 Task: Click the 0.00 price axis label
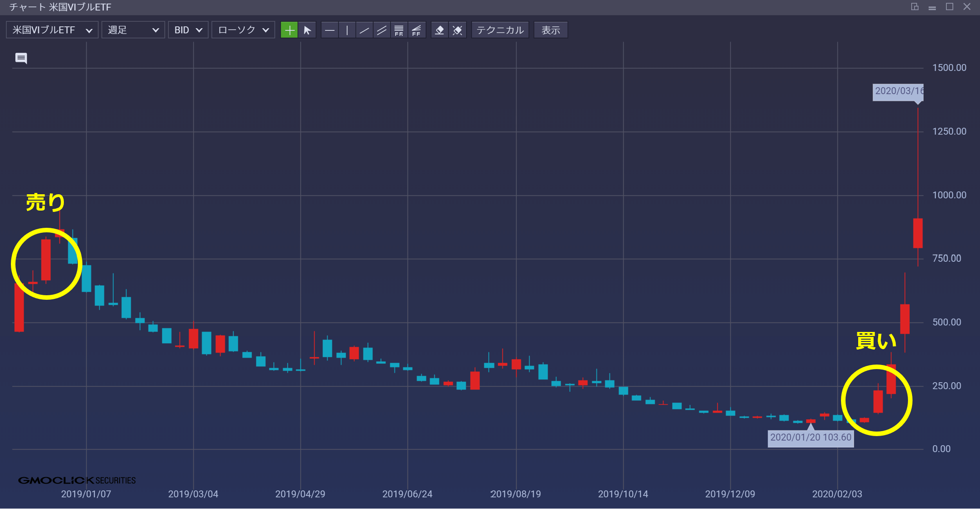click(941, 449)
